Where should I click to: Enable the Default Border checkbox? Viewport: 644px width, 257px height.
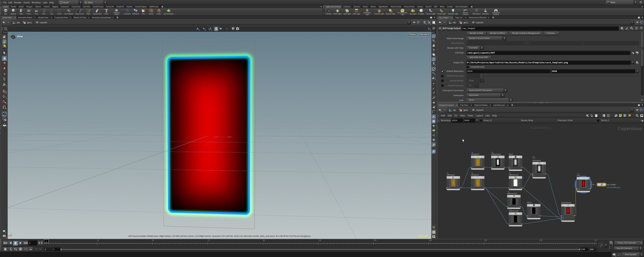443,81
